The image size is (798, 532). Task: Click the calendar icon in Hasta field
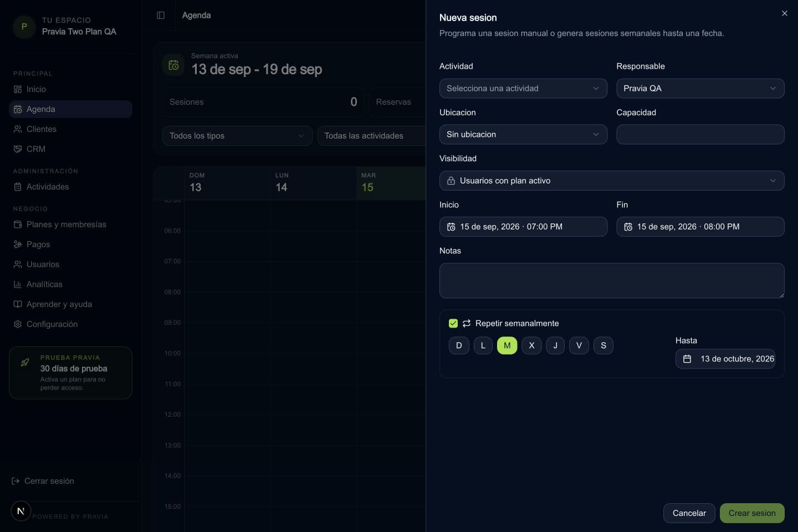687,359
